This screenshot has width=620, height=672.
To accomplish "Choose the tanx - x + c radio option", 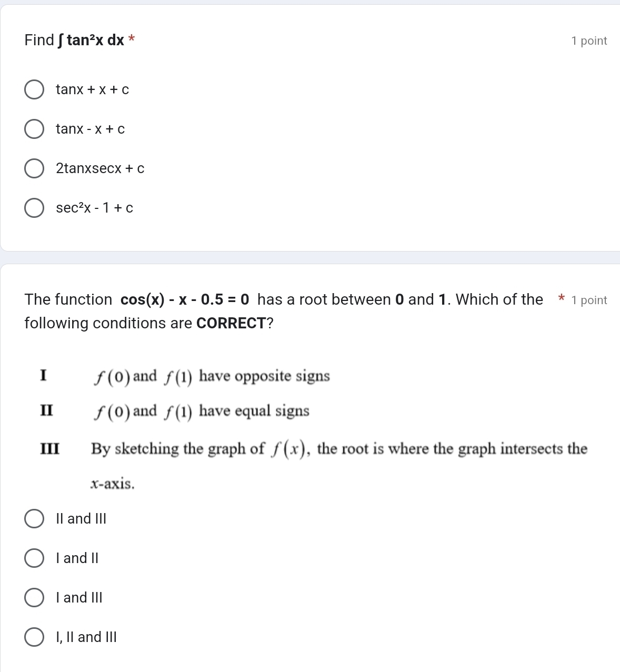I will [x=34, y=129].
